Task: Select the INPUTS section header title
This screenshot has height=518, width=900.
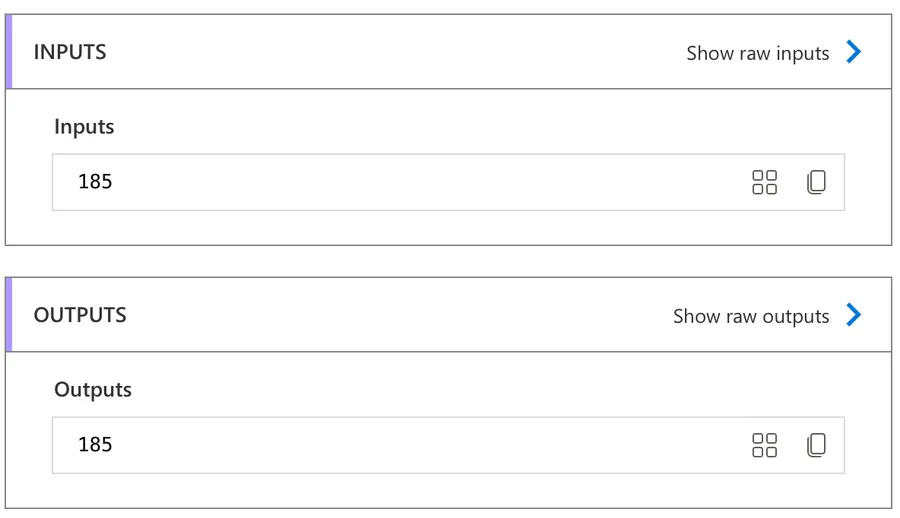Action: [70, 52]
